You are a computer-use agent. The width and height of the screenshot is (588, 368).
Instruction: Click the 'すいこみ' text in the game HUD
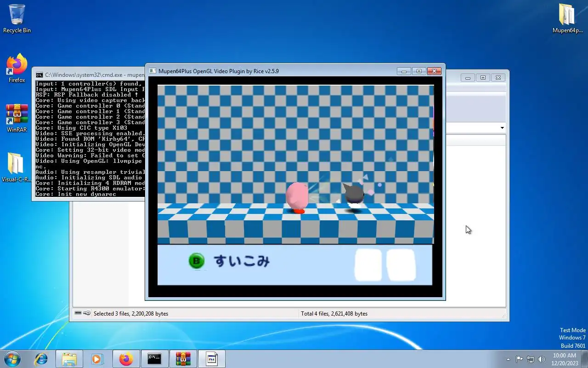[x=242, y=261]
